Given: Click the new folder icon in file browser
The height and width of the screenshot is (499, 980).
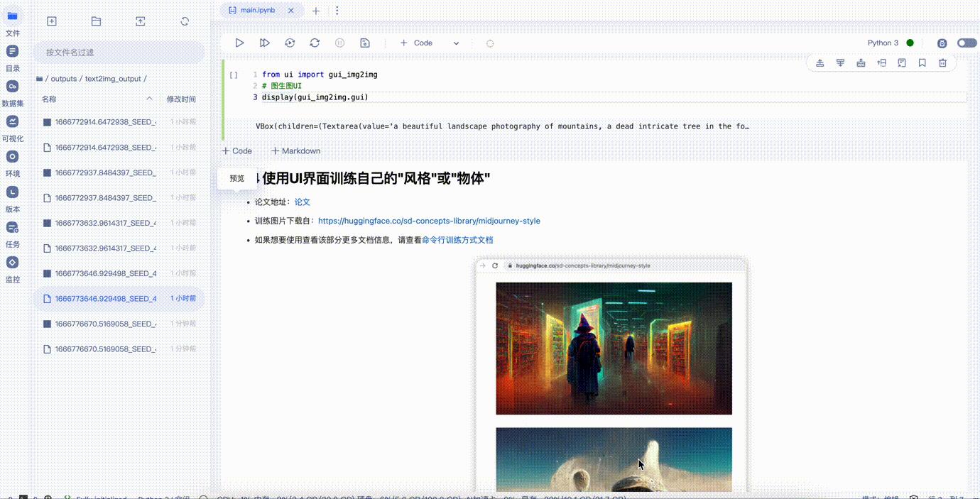Looking at the screenshot, I should tap(96, 21).
